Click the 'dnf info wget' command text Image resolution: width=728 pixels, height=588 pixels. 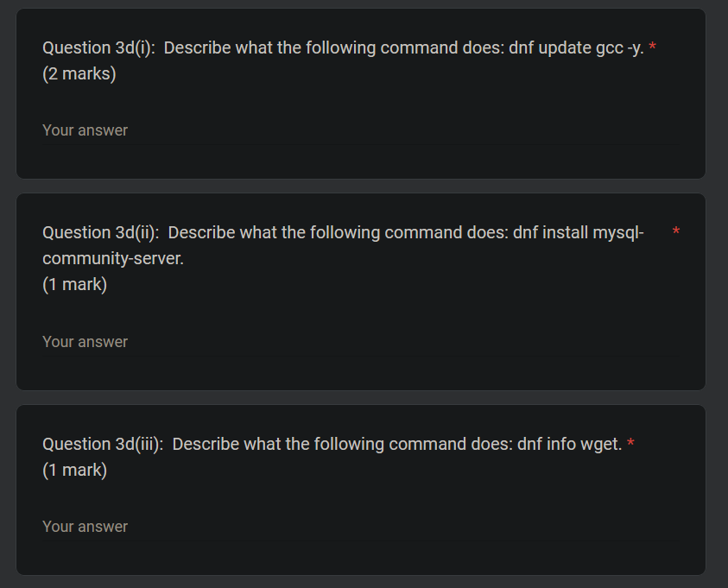pyautogui.click(x=570, y=443)
